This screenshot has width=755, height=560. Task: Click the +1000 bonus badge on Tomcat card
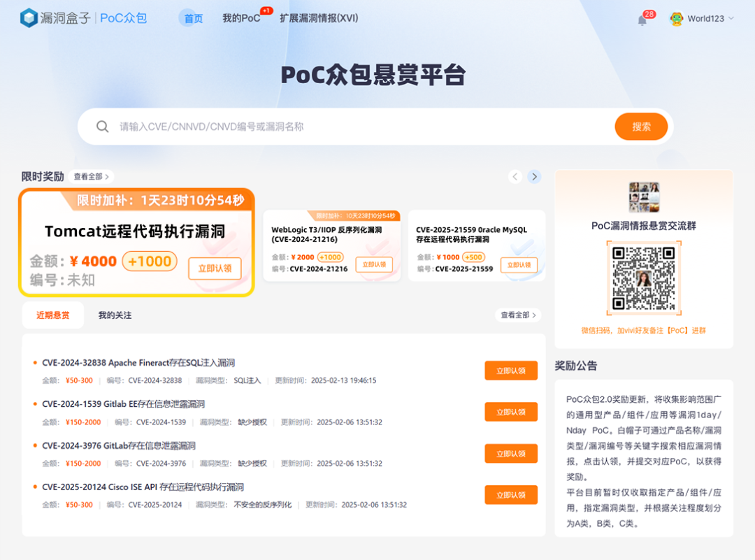[x=150, y=261]
